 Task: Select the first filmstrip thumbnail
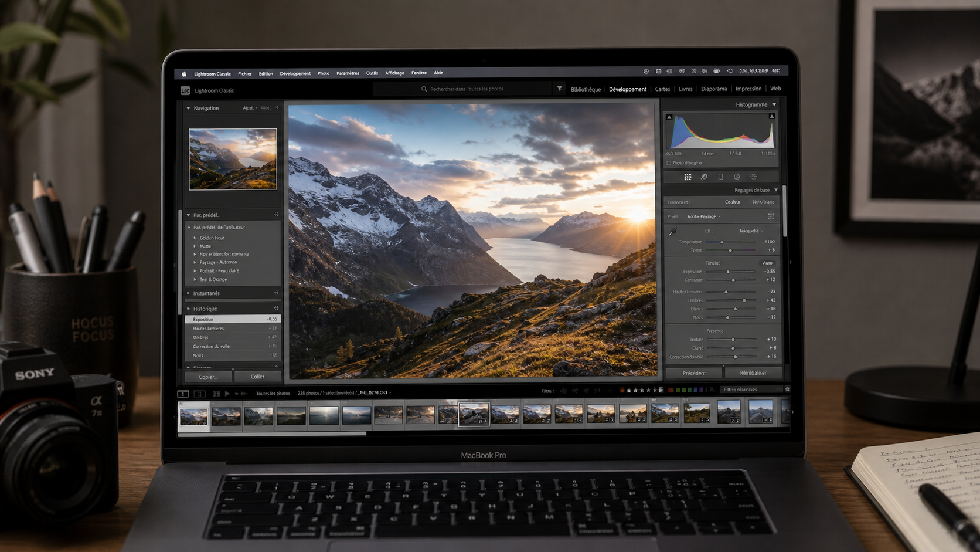click(193, 416)
